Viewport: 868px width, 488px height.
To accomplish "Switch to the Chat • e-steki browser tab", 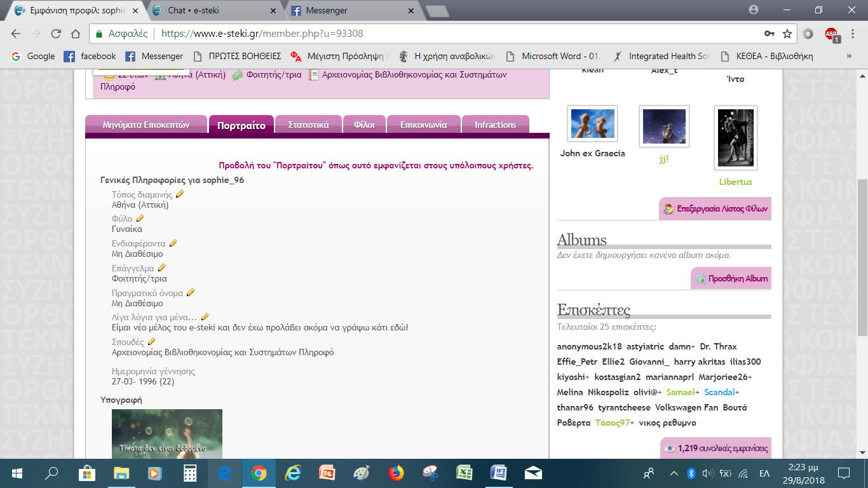I will point(213,11).
